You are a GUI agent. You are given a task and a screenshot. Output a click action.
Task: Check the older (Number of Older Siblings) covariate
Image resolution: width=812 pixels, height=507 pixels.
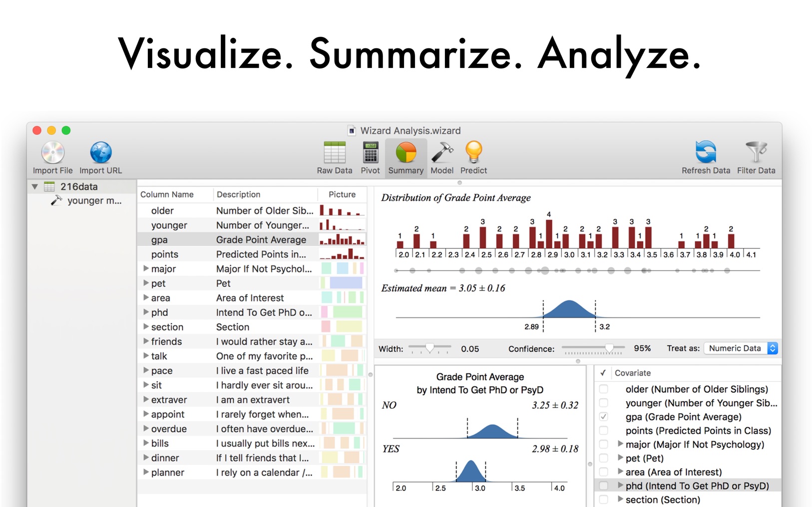[603, 389]
